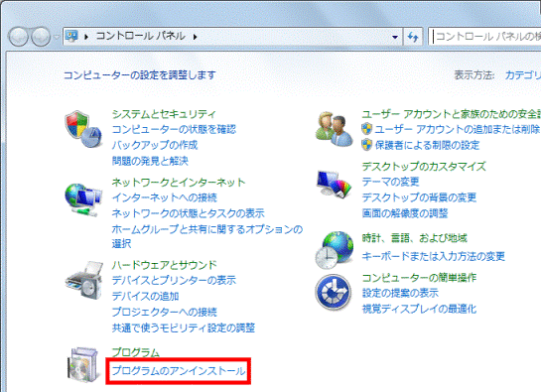Image resolution: width=541 pixels, height=392 pixels.
Task: Click 視覚ディスプレイの最適化 link
Action: [x=419, y=309]
